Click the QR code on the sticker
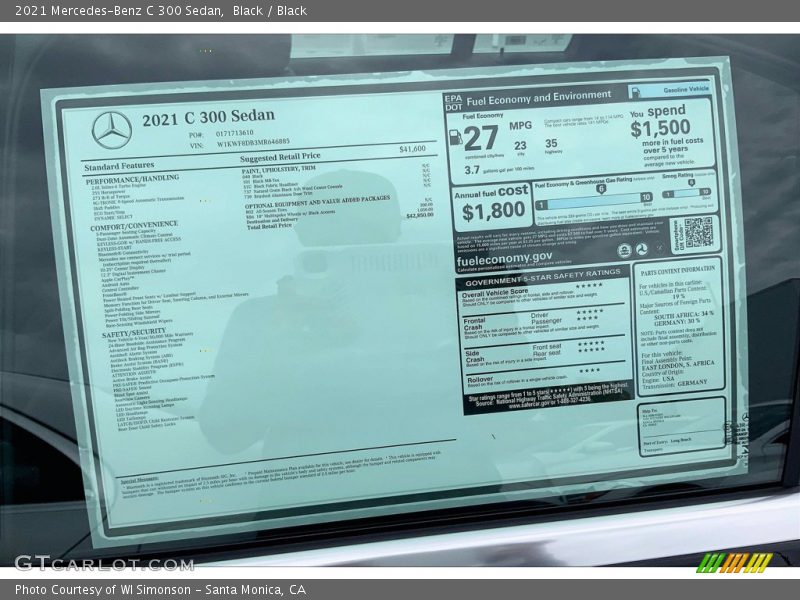The height and width of the screenshot is (600, 800). [698, 233]
